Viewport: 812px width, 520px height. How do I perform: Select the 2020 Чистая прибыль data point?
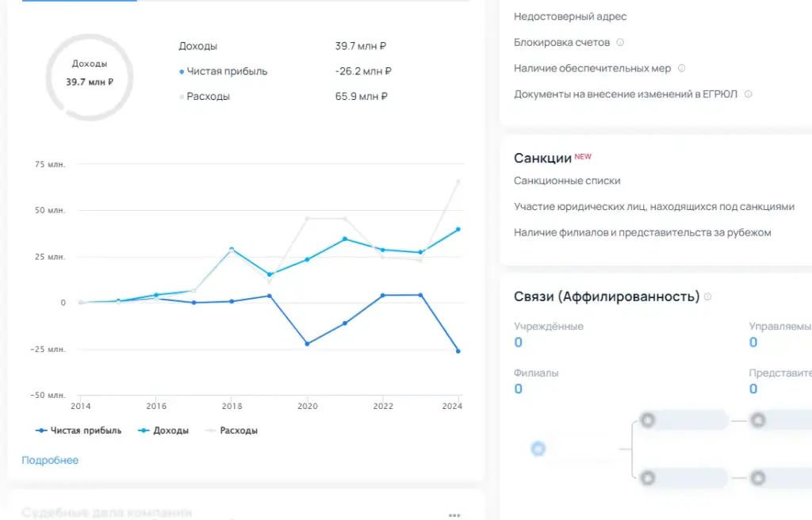click(307, 344)
